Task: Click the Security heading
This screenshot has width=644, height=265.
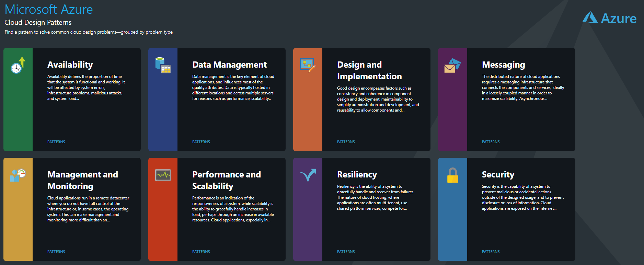Action: 498,175
